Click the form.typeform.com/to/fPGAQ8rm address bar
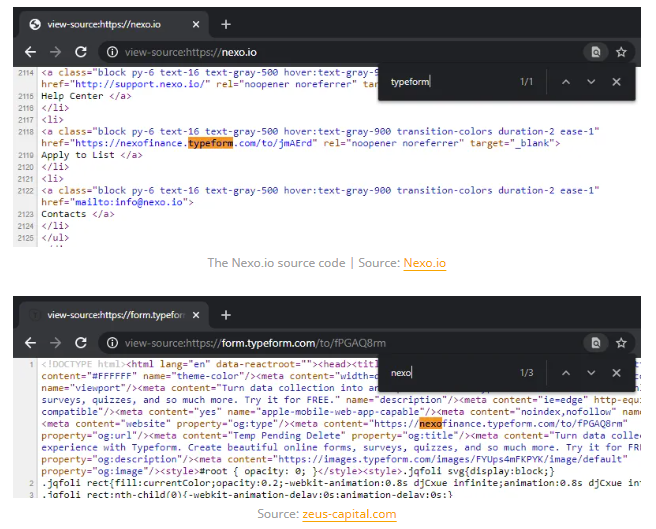The image size is (656, 529). [x=255, y=343]
